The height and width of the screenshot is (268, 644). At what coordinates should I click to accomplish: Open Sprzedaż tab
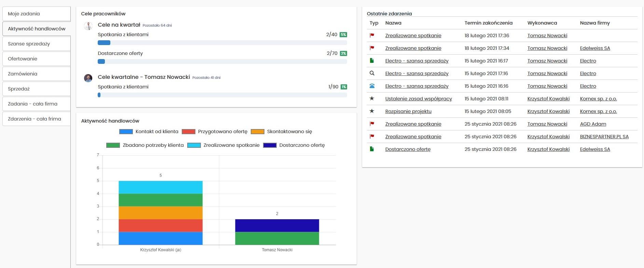tap(36, 89)
